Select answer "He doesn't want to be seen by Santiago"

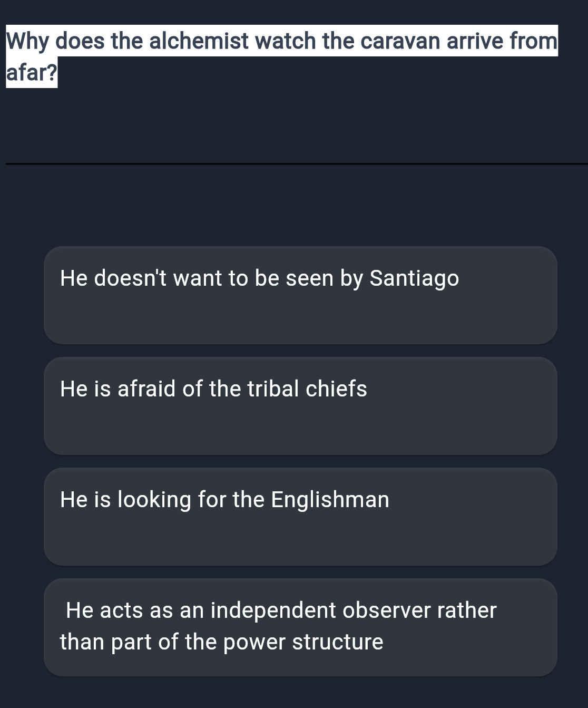pos(300,295)
